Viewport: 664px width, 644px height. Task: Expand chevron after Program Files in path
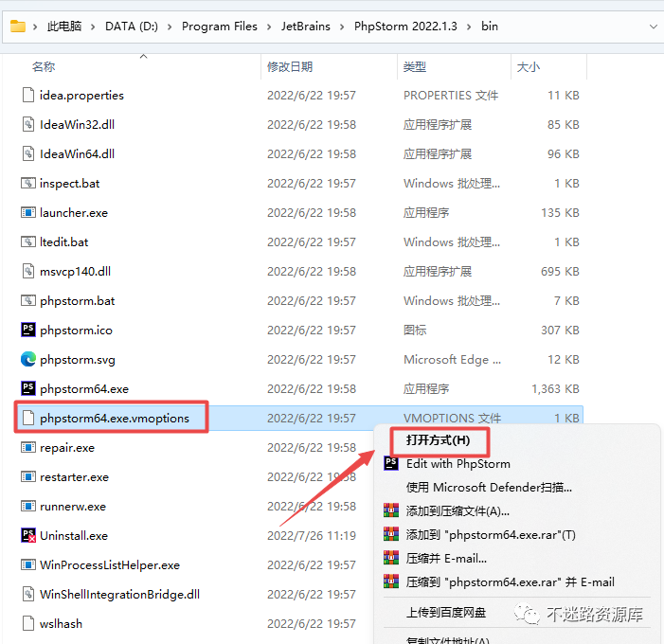tap(269, 27)
